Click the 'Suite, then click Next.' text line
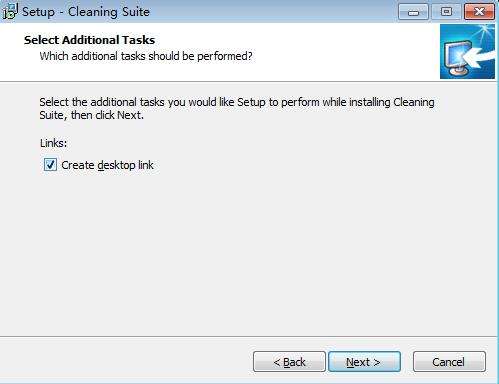Image resolution: width=499 pixels, height=384 pixels. coord(92,115)
